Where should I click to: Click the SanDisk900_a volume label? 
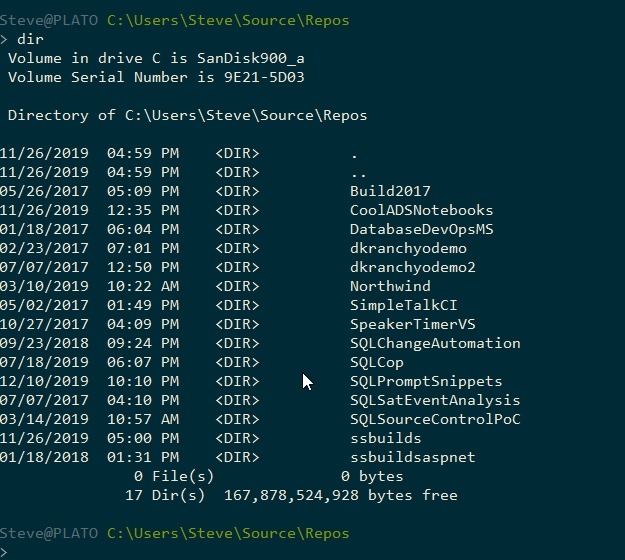coord(252,58)
